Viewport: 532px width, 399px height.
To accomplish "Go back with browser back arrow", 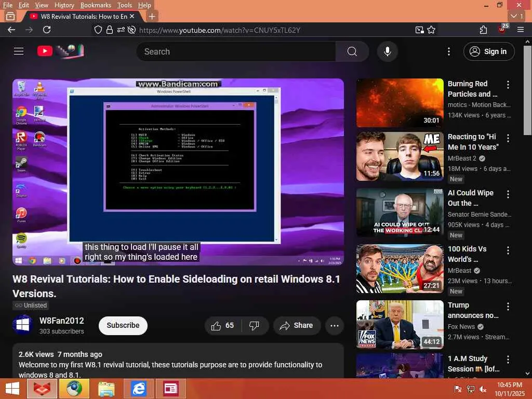I will (x=11, y=30).
